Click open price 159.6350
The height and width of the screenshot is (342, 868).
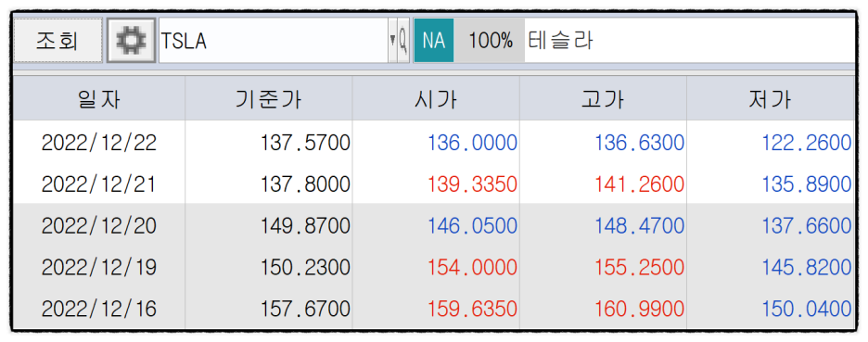[473, 309]
